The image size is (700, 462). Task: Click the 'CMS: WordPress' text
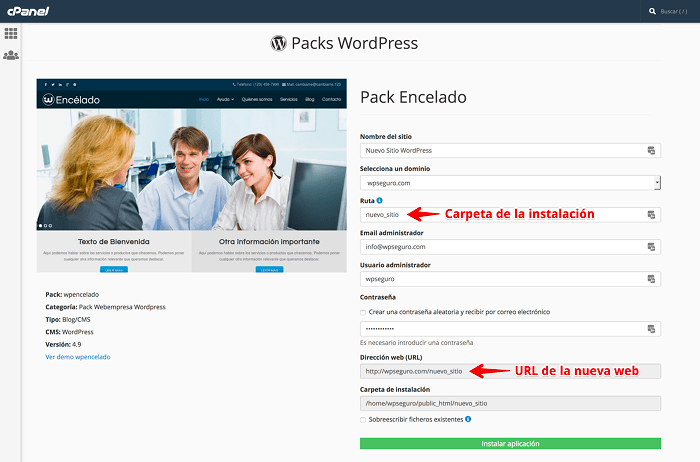(69, 332)
